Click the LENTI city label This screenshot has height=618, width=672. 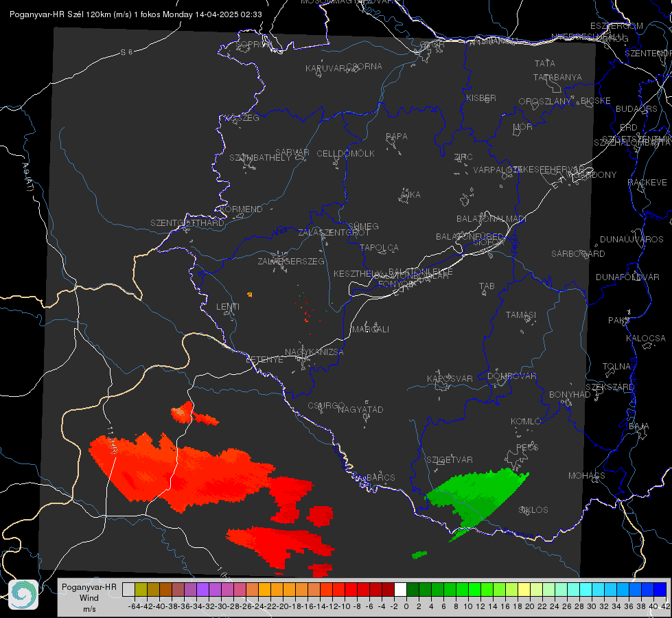coord(228,307)
